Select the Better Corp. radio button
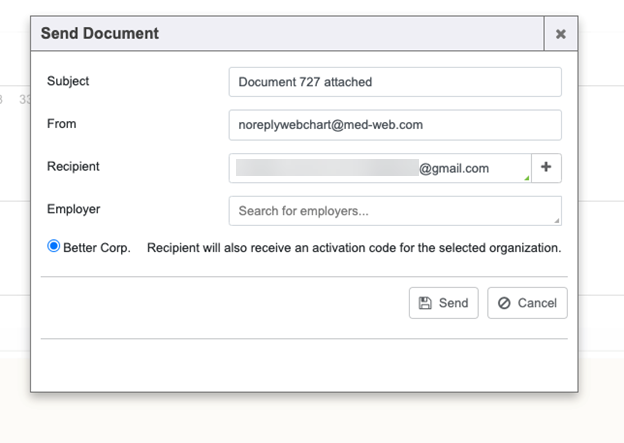Viewport: 624px width, 443px height. (54, 246)
